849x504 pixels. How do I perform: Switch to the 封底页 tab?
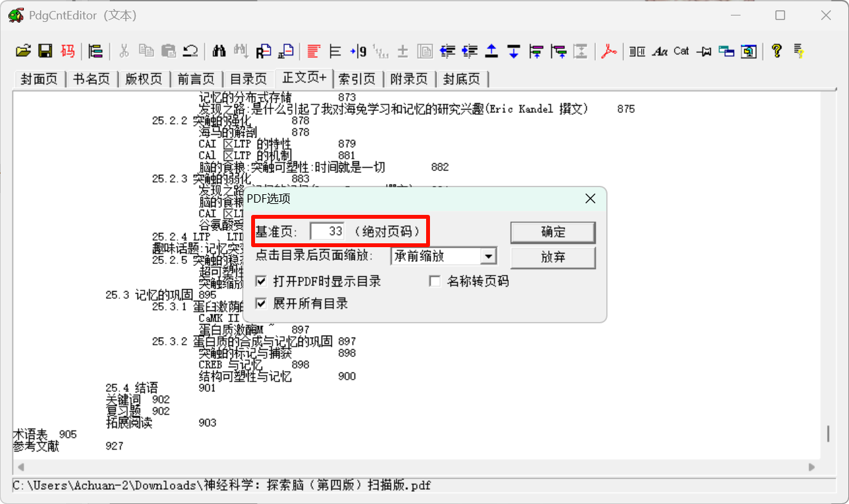tap(462, 79)
